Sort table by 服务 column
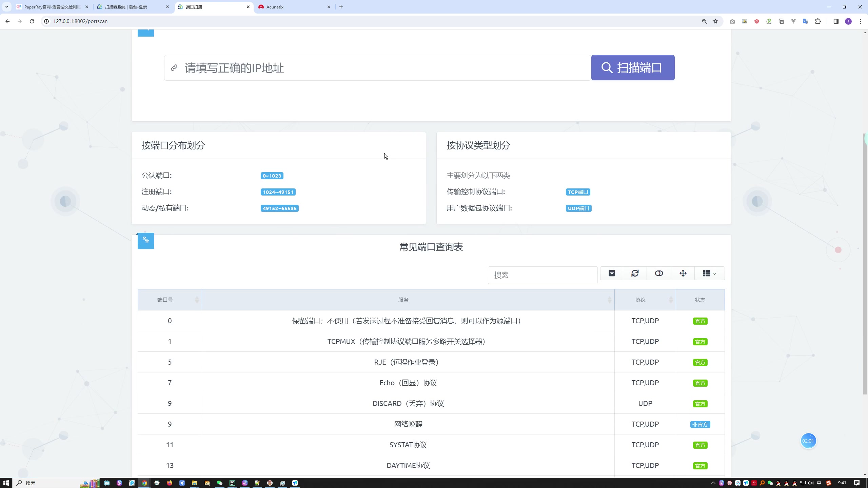The height and width of the screenshot is (488, 868). tap(408, 300)
